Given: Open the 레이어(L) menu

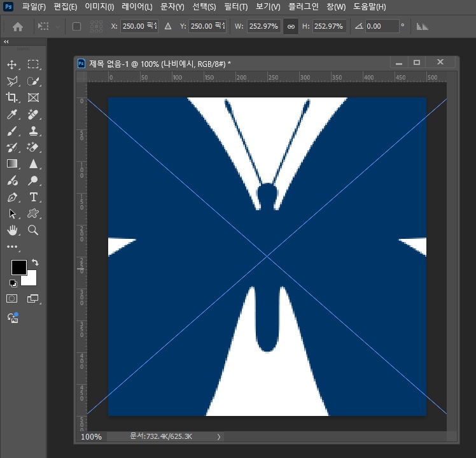Looking at the screenshot, I should point(137,6).
